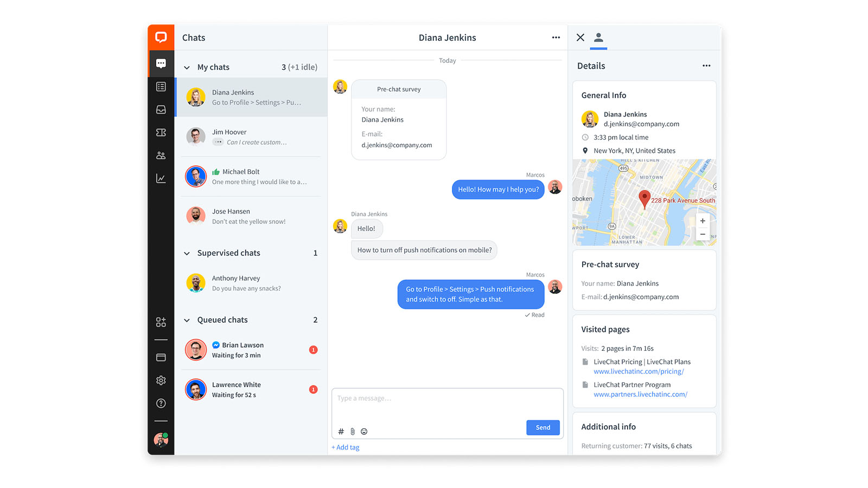
Task: Open the Team icon in the left sidebar
Action: click(161, 155)
